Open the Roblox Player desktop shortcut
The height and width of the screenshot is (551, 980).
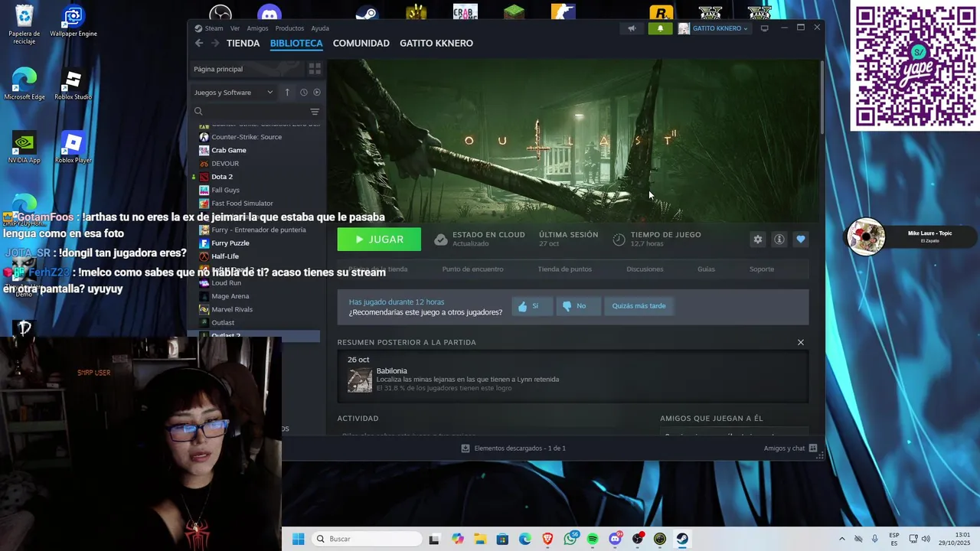tap(73, 148)
